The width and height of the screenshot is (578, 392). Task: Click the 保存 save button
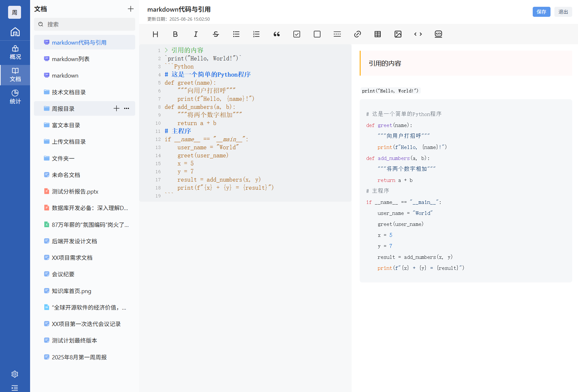[541, 12]
